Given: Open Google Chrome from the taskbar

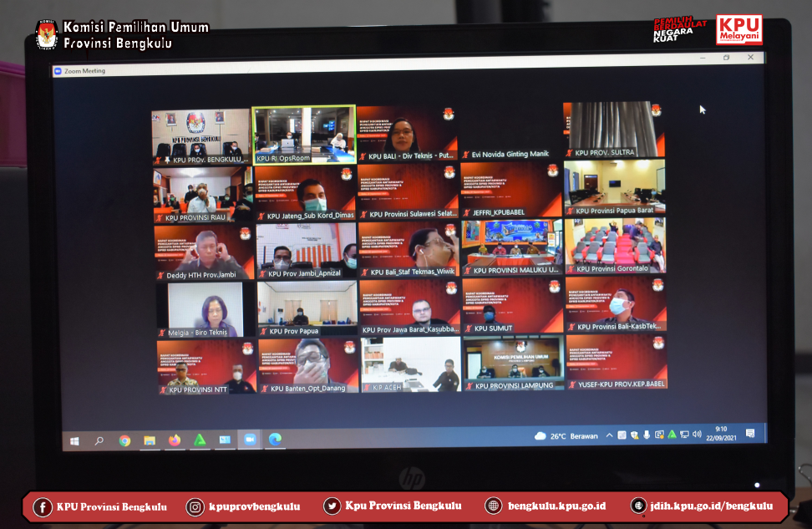Looking at the screenshot, I should 124,440.
